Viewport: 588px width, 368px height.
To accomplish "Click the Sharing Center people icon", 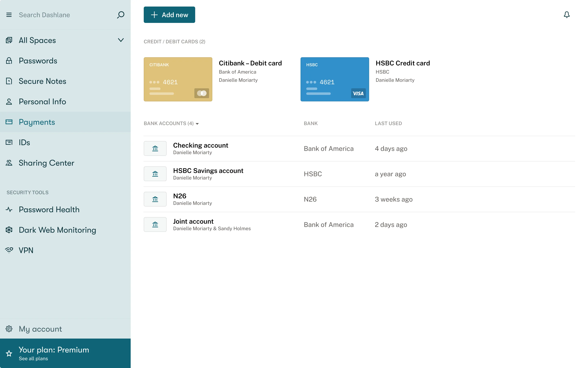I will [x=9, y=163].
